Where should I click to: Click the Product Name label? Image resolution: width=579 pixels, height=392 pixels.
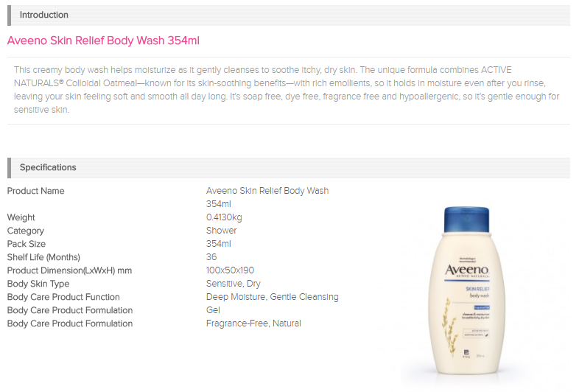[x=36, y=191]
